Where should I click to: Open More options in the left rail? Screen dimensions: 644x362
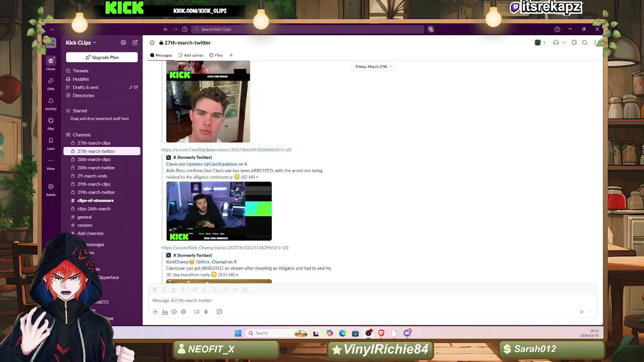(x=51, y=163)
